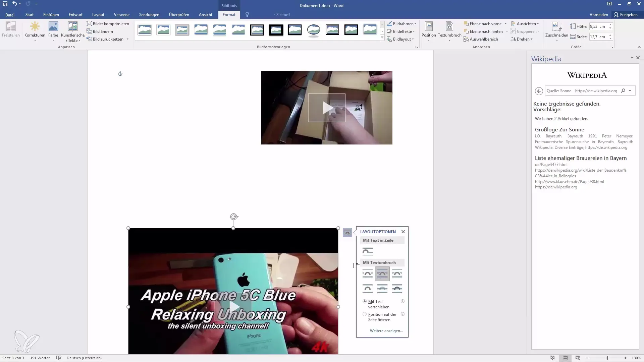
Task: Open the Format ribbon tab
Action: pyautogui.click(x=228, y=15)
